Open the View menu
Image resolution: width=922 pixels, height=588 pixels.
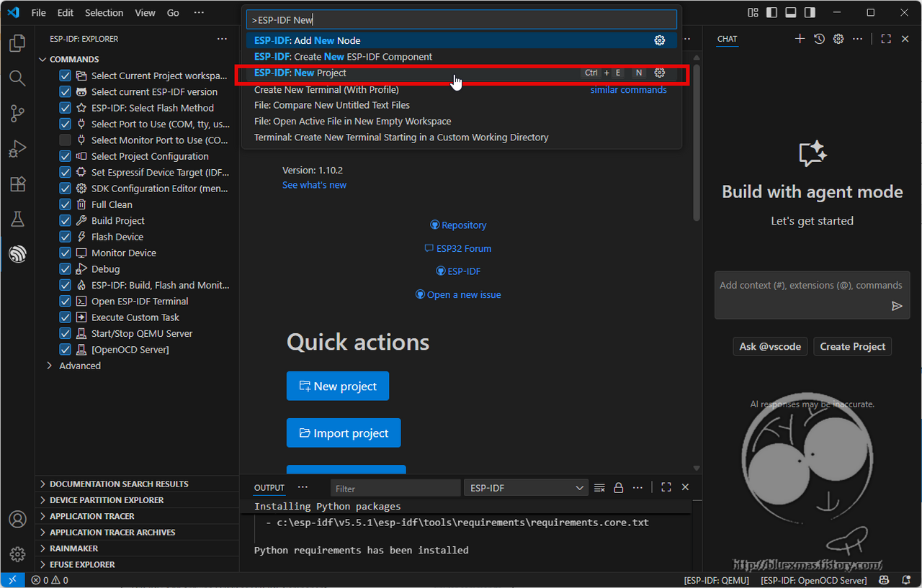pyautogui.click(x=145, y=13)
